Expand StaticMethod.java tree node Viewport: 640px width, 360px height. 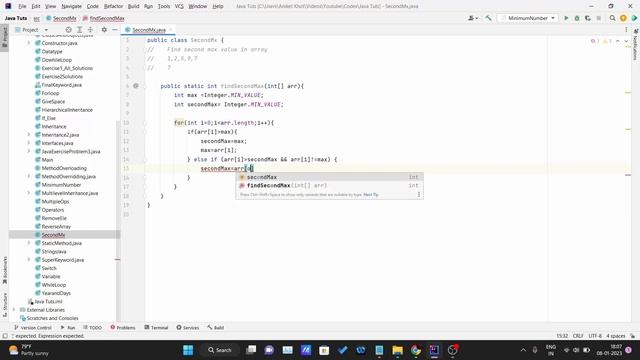click(x=29, y=243)
